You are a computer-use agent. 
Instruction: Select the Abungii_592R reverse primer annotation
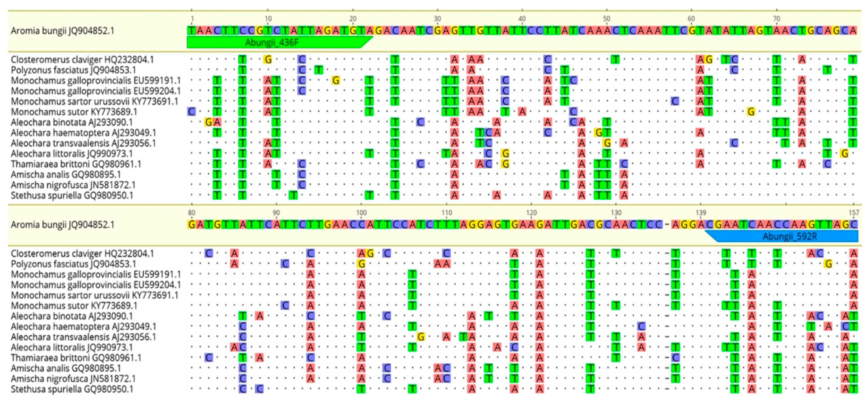[782, 236]
